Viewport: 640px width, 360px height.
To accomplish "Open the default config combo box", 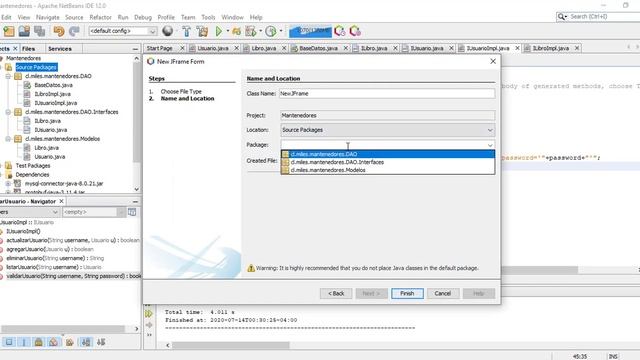I will pyautogui.click(x=122, y=31).
